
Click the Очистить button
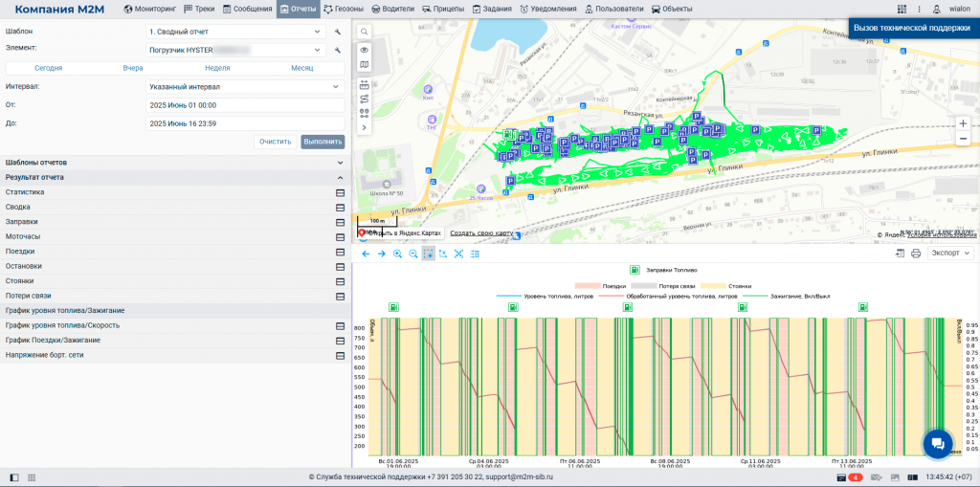[x=275, y=142]
